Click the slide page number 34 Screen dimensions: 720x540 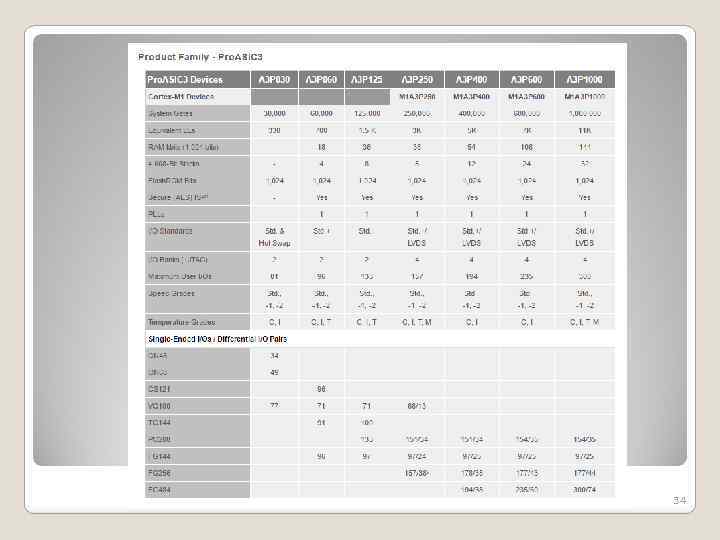point(680,501)
